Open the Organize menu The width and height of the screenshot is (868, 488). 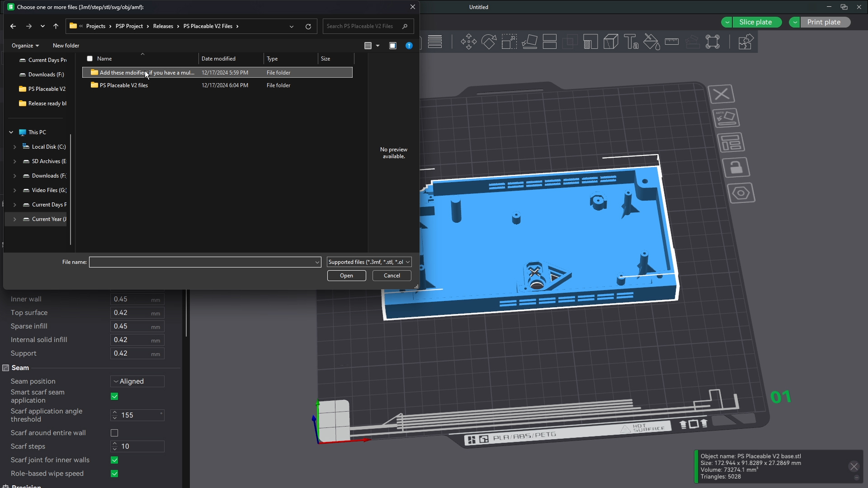point(25,46)
